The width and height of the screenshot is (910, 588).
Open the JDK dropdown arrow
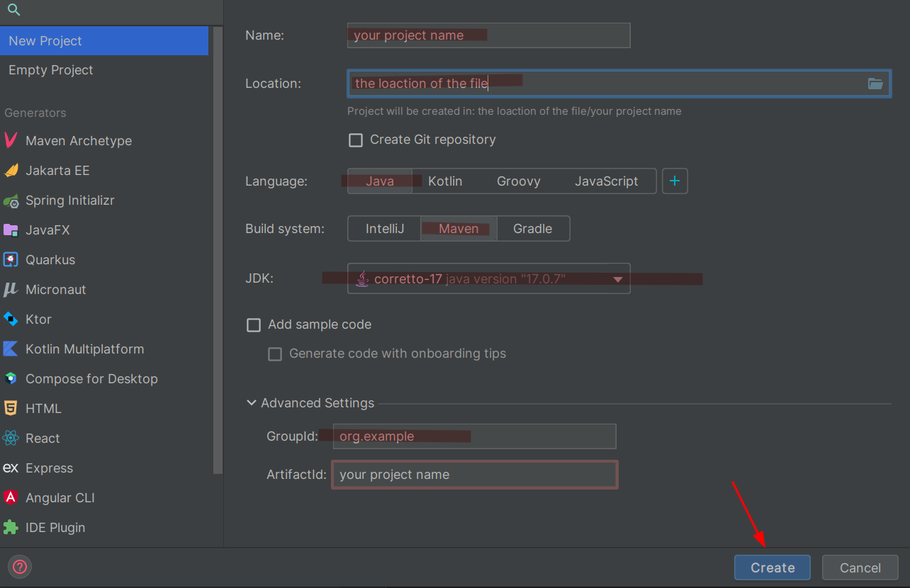click(617, 279)
